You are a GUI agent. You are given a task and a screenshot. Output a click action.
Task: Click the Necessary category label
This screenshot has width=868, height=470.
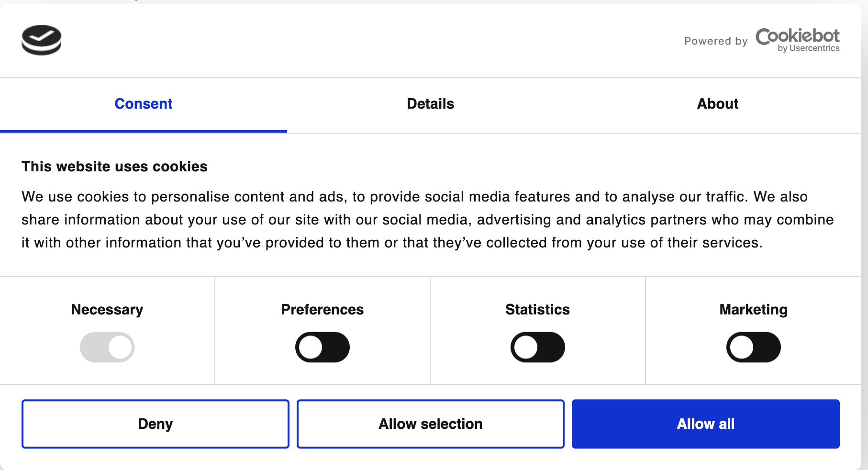pos(107,310)
